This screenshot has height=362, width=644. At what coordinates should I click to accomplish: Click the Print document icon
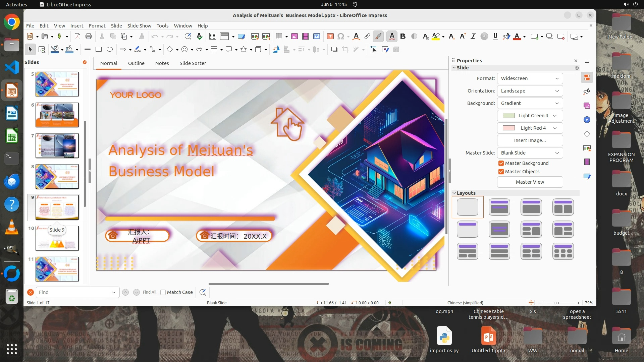pyautogui.click(x=89, y=37)
